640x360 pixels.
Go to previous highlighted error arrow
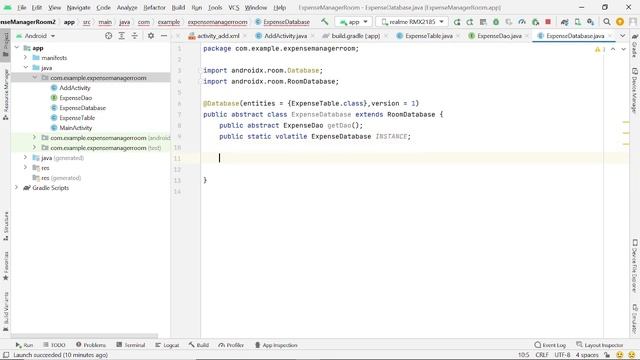(x=613, y=49)
